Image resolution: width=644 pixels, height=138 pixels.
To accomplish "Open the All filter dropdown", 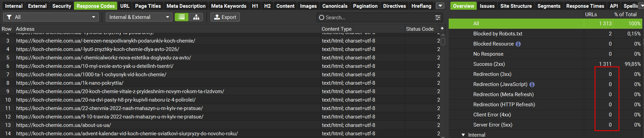I will tap(51, 17).
